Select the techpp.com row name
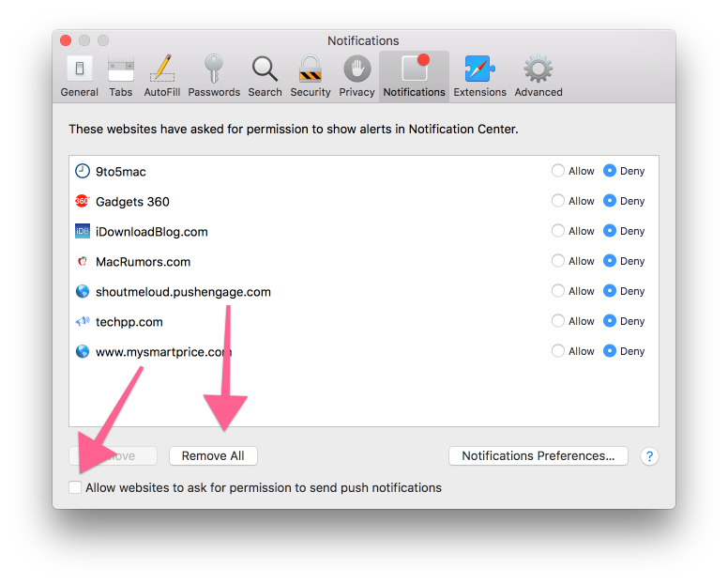This screenshot has height=584, width=728. pyautogui.click(x=129, y=322)
